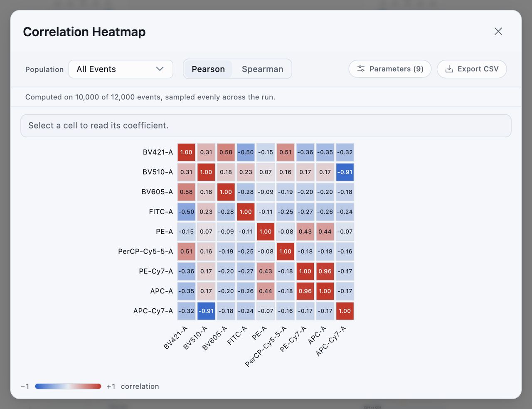Click the cell PerCP-Cy5-5-A row, BV421-A column showing 0.51
The width and height of the screenshot is (532, 409).
pyautogui.click(x=186, y=251)
